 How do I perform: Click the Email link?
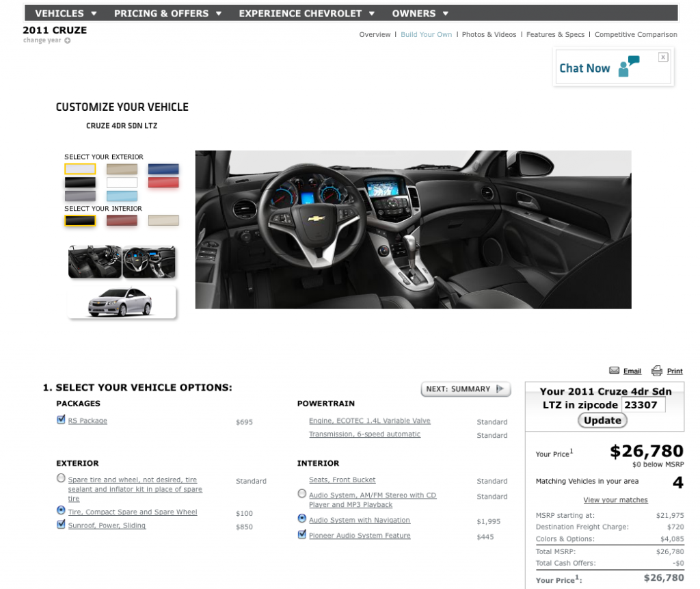(632, 371)
